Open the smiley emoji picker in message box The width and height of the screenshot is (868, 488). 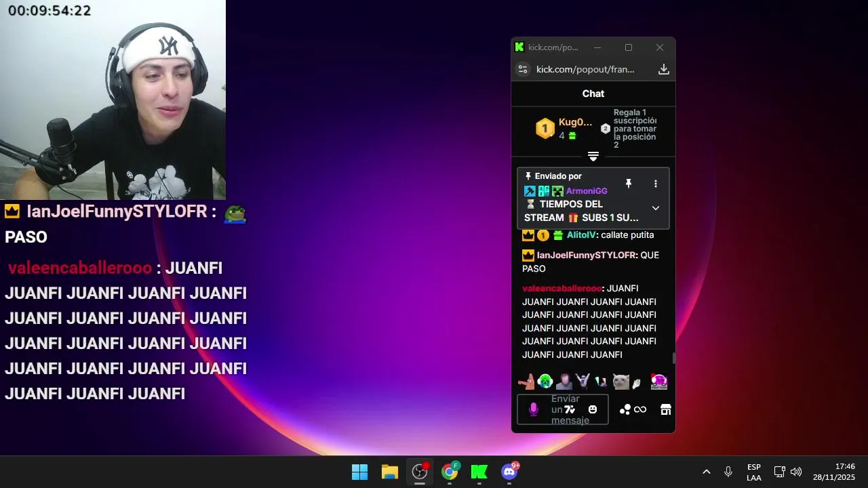593,409
